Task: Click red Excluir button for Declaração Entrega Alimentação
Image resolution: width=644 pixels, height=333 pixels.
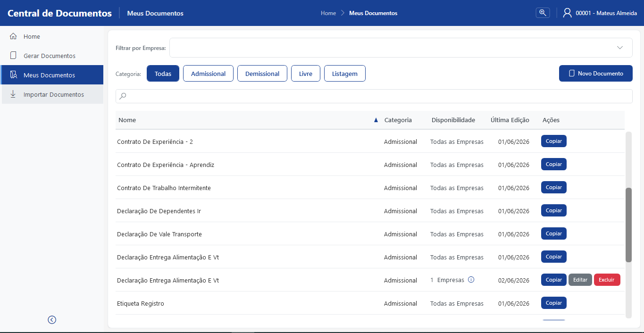Action: (607, 280)
